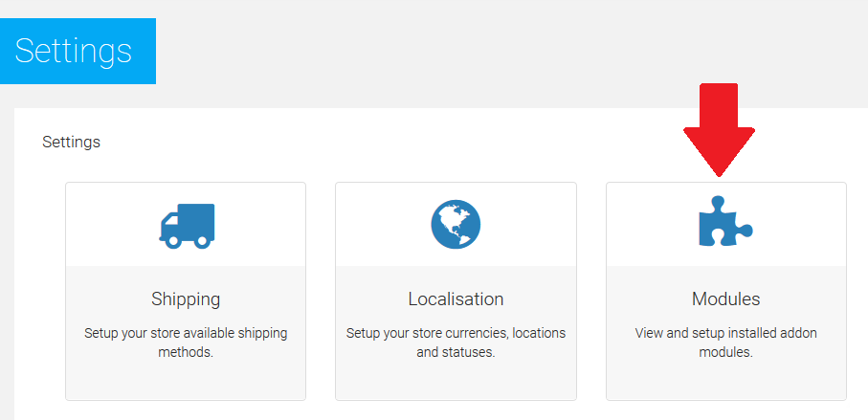868x420 pixels.
Task: Click the white area left of globe icon
Action: [380, 226]
